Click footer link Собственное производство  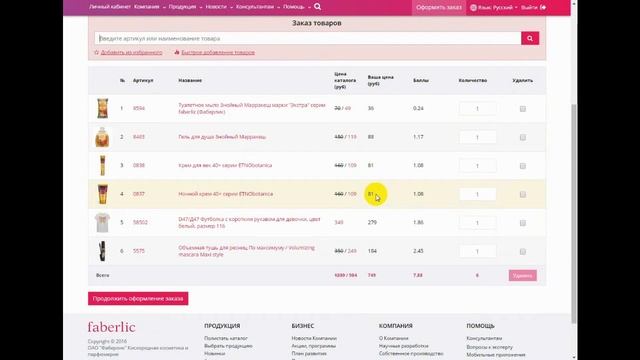[x=411, y=353]
